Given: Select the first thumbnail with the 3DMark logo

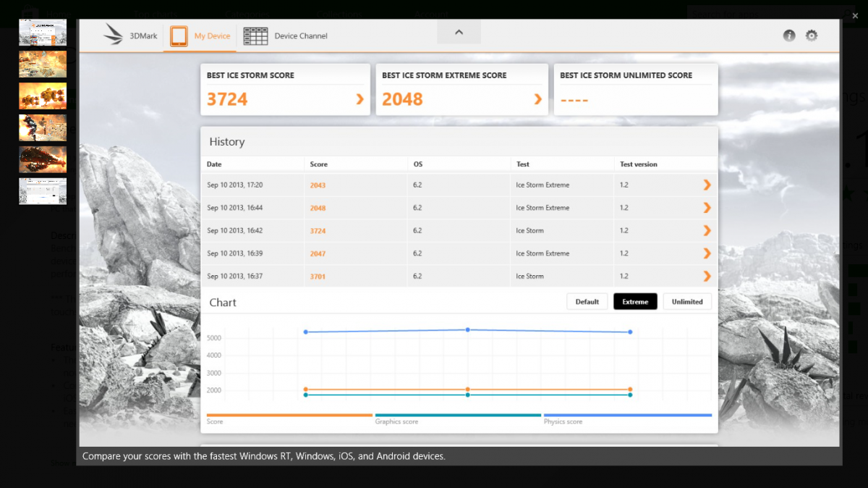Looking at the screenshot, I should click(43, 32).
